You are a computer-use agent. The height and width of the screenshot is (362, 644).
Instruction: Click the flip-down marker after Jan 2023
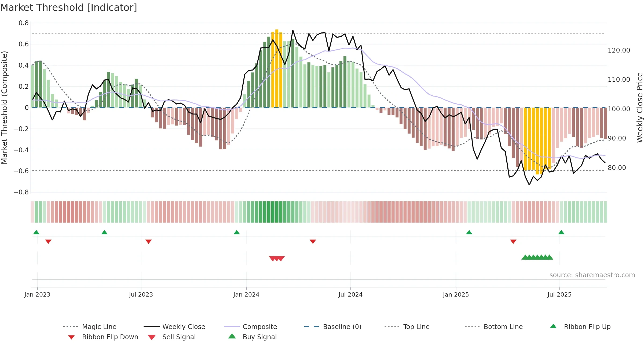coord(48,242)
